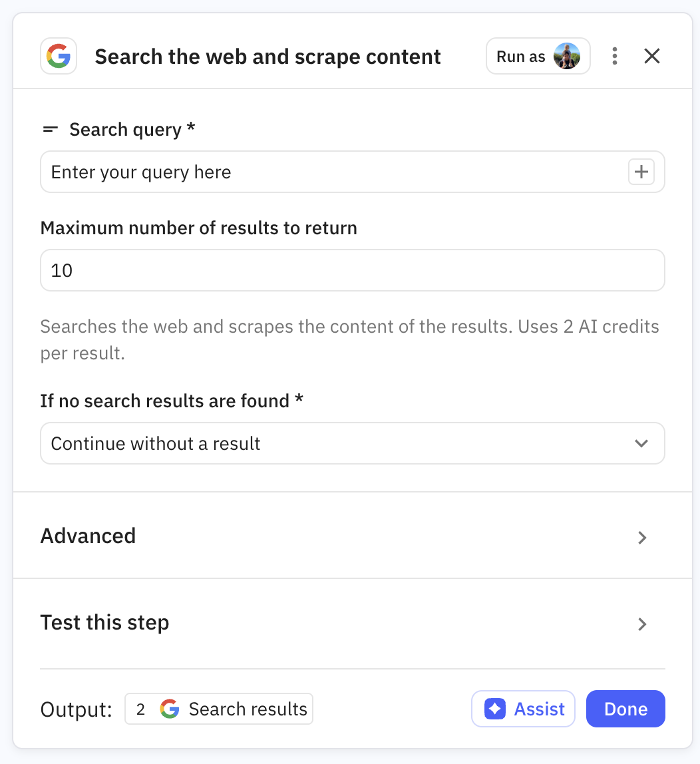700x764 pixels.
Task: Click the user avatar in Run as
Action: tap(567, 57)
